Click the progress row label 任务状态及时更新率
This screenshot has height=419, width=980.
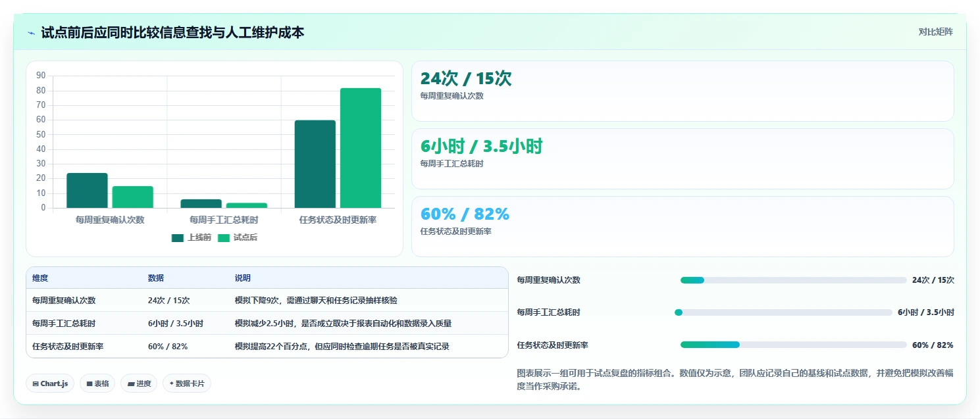coord(553,345)
